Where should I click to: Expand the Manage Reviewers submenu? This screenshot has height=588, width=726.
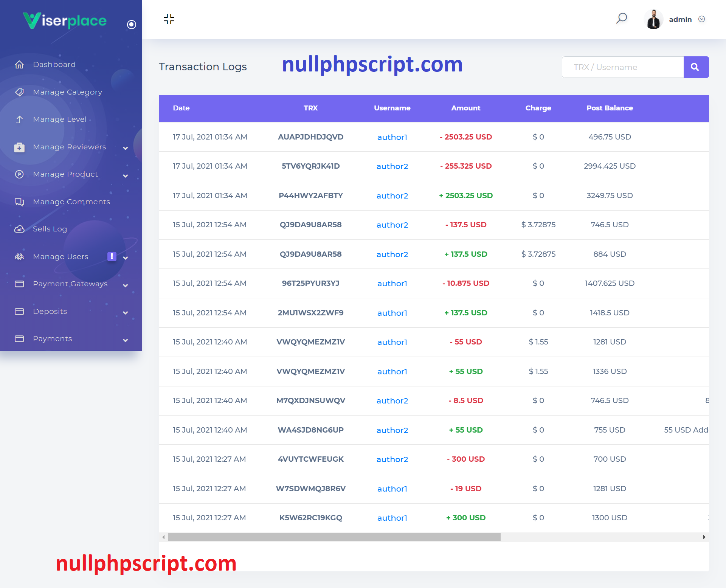point(126,148)
